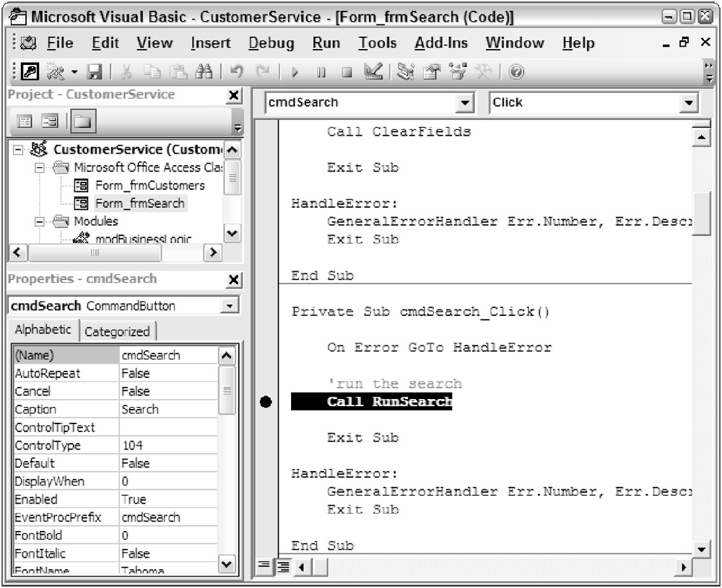Click the Caption property value Search
Screen dimensions: 722x588
pyautogui.click(x=168, y=409)
